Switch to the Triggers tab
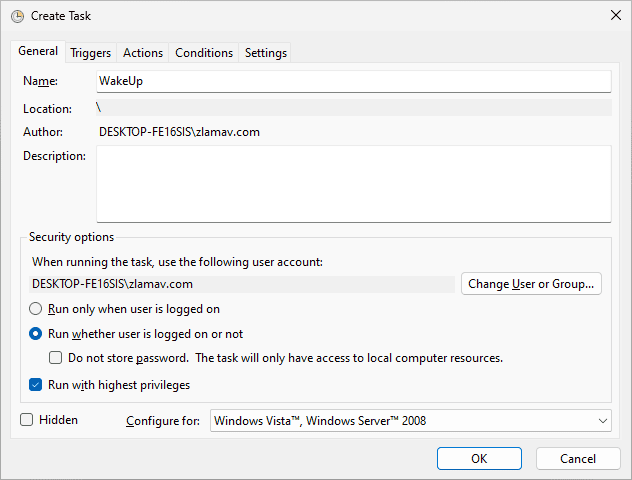 tap(90, 53)
